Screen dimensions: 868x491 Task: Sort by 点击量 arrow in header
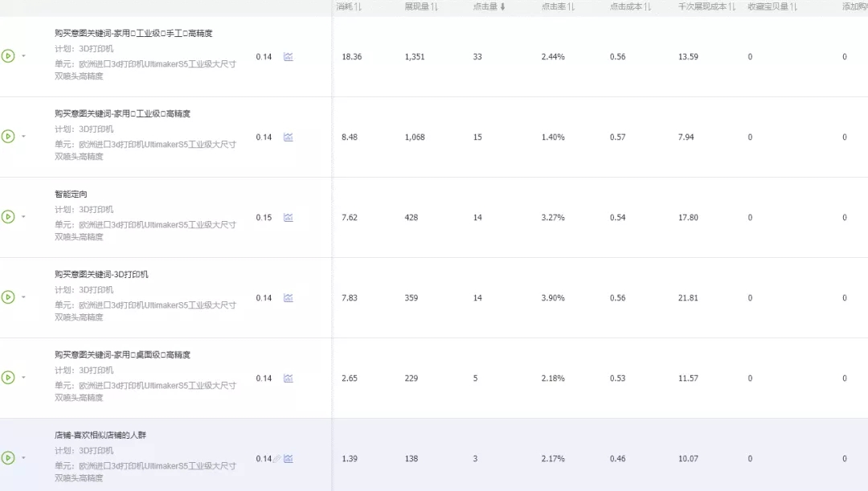[x=503, y=7]
